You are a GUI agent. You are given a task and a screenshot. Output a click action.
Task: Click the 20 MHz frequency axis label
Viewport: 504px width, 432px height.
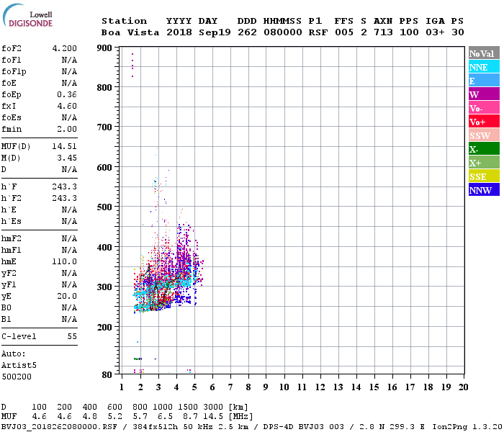463,387
